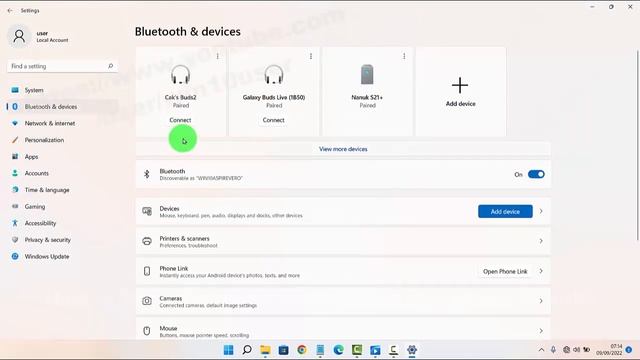
Task: Open more options for Cak's Buds2
Action: (218, 56)
